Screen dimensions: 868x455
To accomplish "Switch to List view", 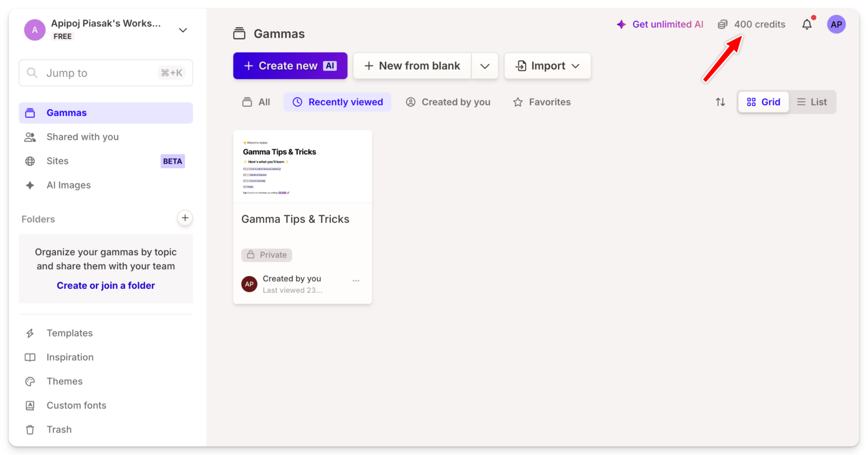I will [812, 102].
